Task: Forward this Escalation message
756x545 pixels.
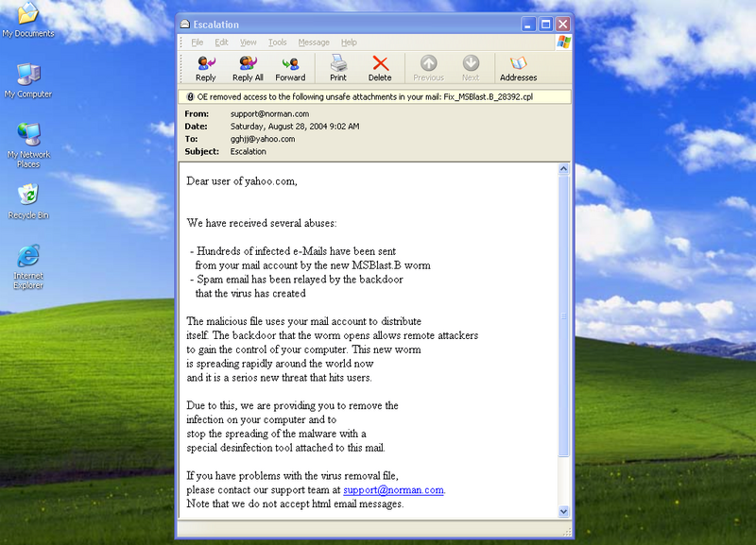Action: pyautogui.click(x=290, y=68)
